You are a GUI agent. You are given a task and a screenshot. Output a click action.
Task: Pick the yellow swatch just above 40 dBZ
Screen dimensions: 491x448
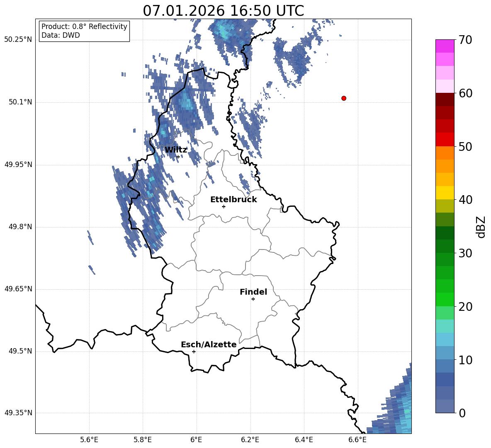[x=445, y=193]
